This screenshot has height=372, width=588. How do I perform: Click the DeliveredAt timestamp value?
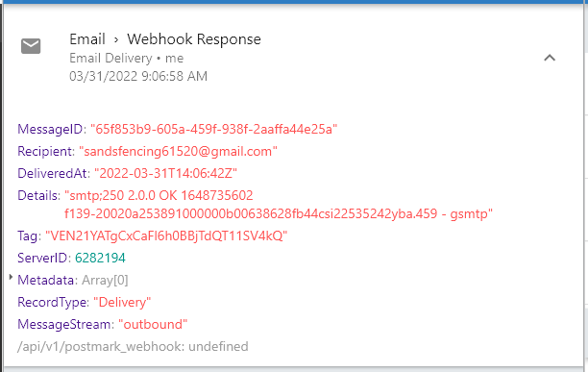click(x=165, y=173)
